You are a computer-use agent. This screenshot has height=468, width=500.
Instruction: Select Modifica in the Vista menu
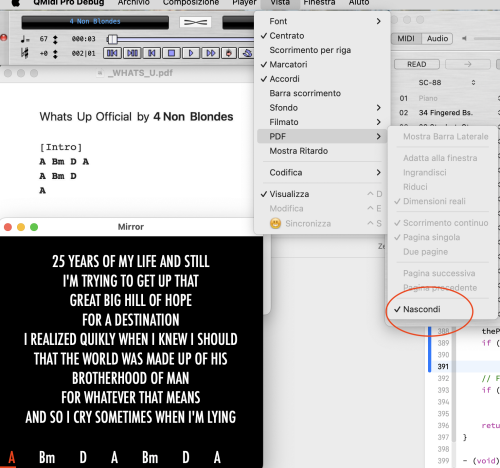(x=322, y=208)
